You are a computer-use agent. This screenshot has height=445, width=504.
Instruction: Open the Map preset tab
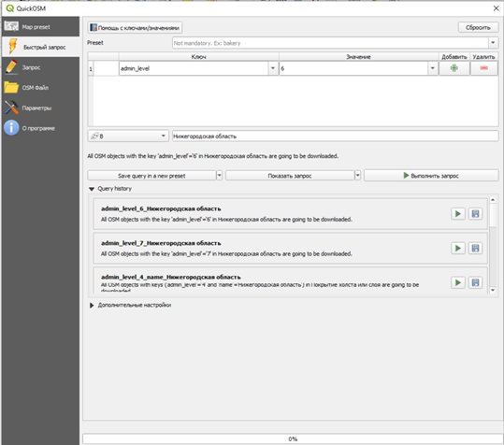click(x=40, y=27)
